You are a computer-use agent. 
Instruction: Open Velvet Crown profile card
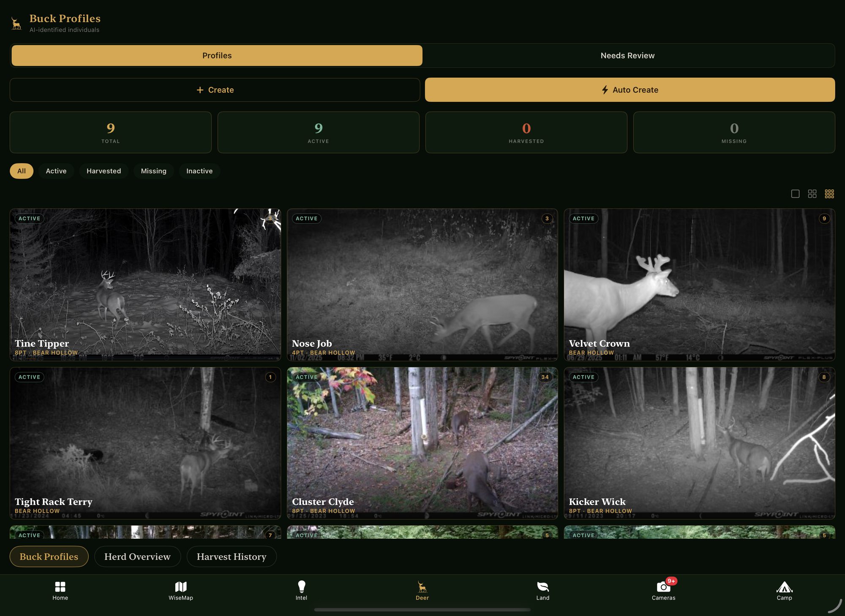click(x=700, y=285)
